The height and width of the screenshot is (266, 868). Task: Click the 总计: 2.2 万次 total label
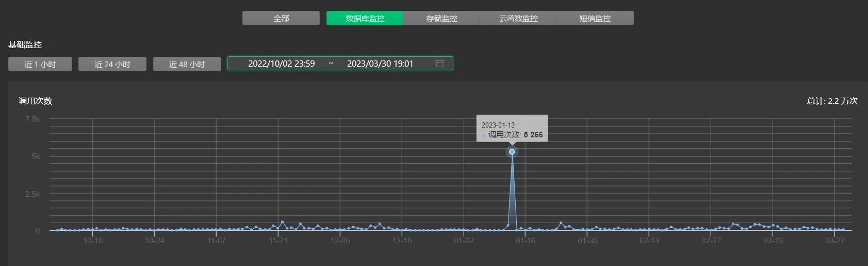[832, 101]
